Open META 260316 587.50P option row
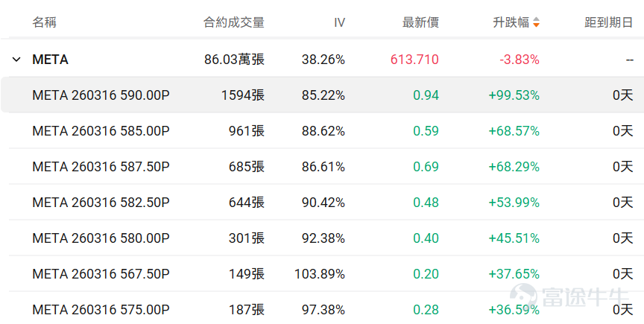The width and height of the screenshot is (644, 324). (322, 167)
